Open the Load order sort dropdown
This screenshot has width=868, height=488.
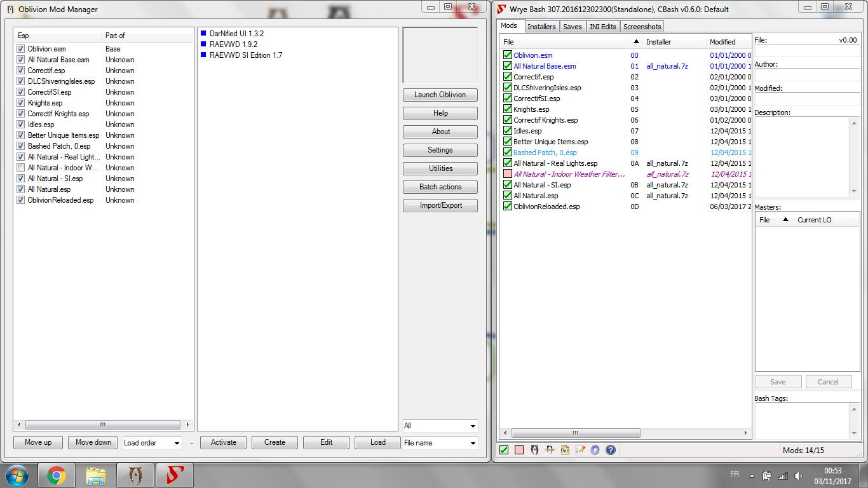(x=152, y=443)
